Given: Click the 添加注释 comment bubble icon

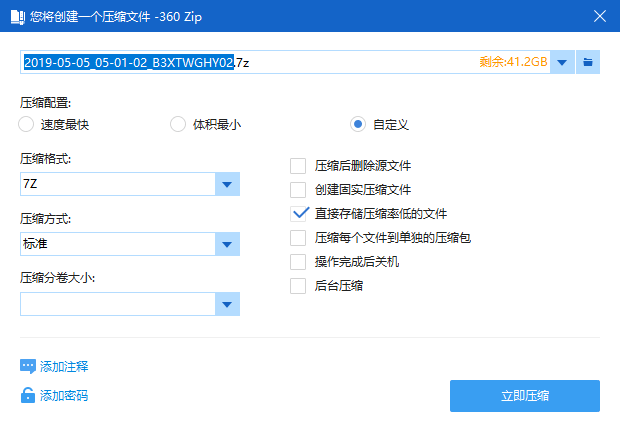Looking at the screenshot, I should tap(28, 367).
